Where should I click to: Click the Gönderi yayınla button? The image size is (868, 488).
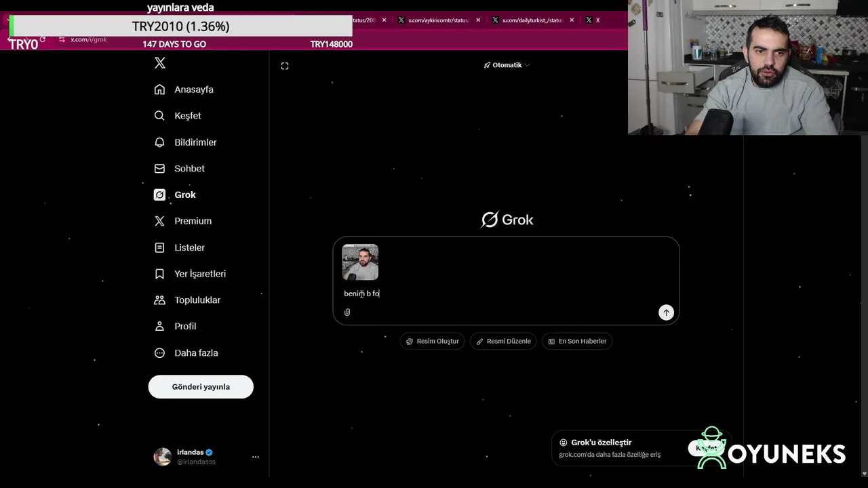click(201, 387)
